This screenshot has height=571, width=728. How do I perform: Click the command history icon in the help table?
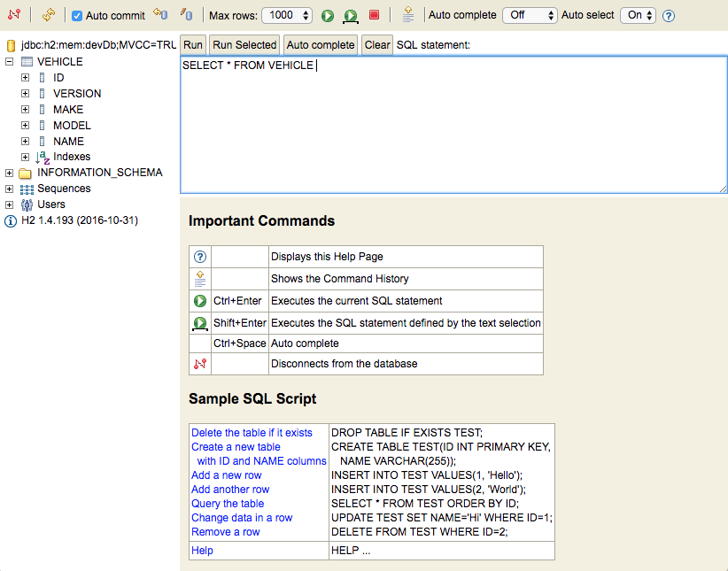pyautogui.click(x=200, y=279)
